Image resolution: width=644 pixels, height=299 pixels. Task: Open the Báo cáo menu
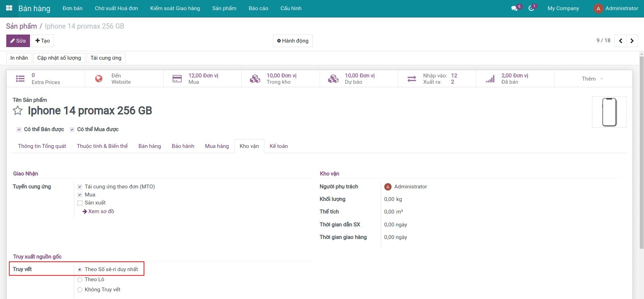pyautogui.click(x=258, y=8)
